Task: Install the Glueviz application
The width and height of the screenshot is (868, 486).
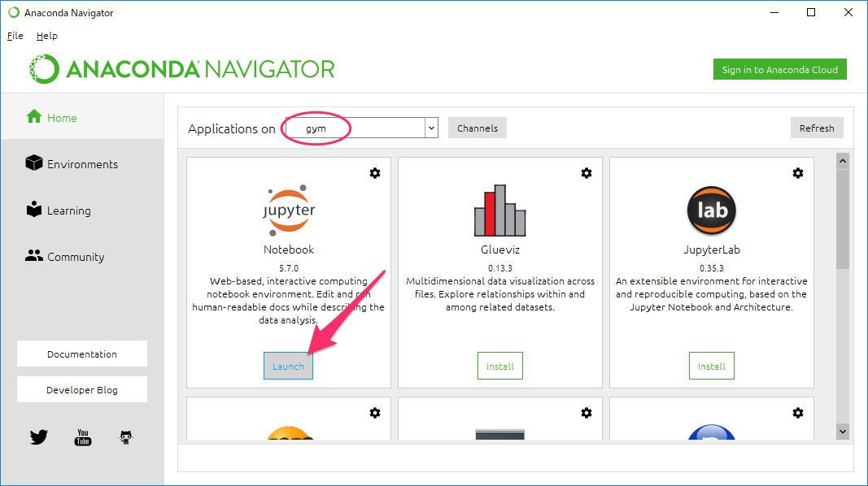Action: click(x=500, y=366)
